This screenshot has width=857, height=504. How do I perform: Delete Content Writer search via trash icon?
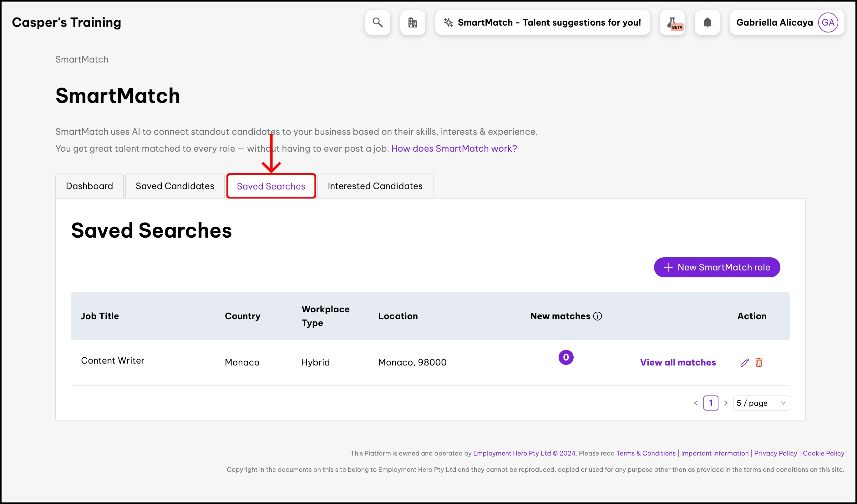[x=759, y=363]
